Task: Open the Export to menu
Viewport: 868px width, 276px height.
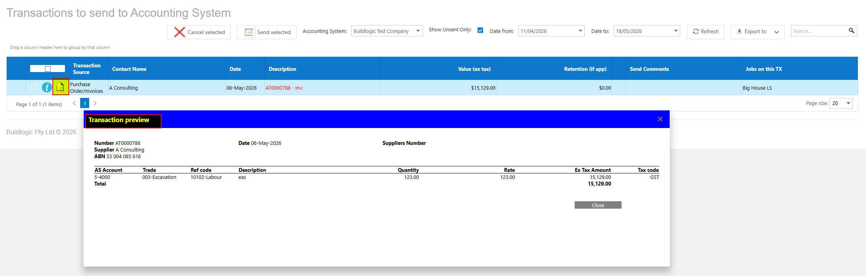Action: pos(757,32)
